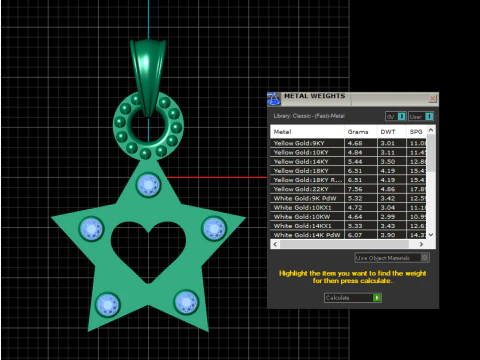
Task: Select the Yellow Gold:18KY row
Action: (348, 171)
